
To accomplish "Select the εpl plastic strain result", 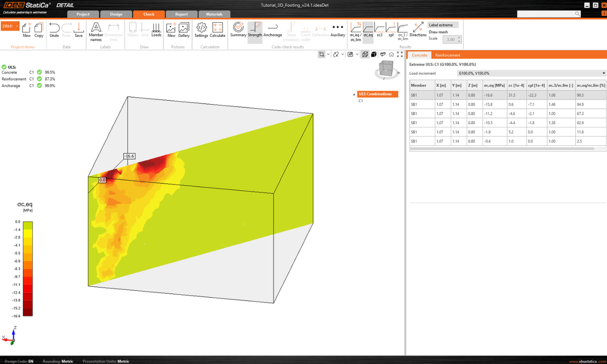I will click(x=391, y=30).
